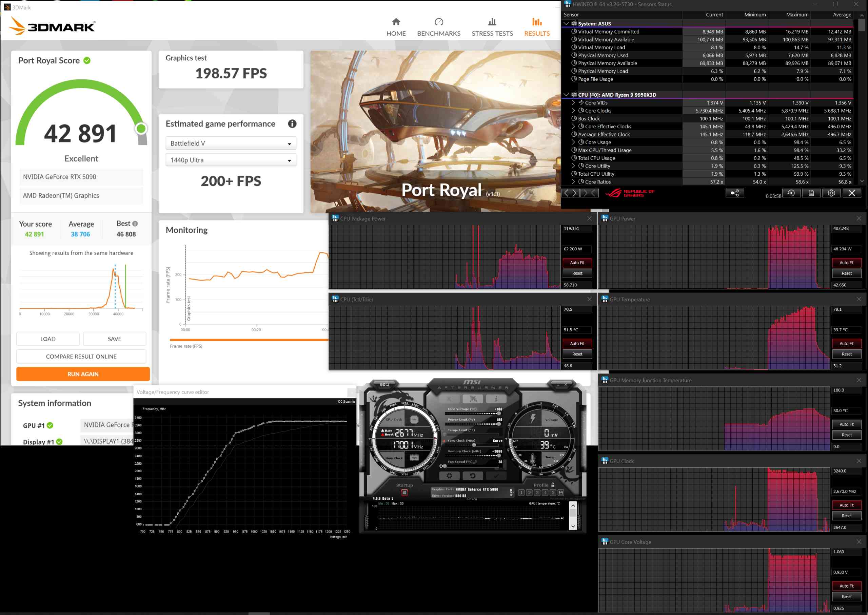Switch to the BENCHMARKS tab in 3DMark
The image size is (868, 615).
click(438, 26)
